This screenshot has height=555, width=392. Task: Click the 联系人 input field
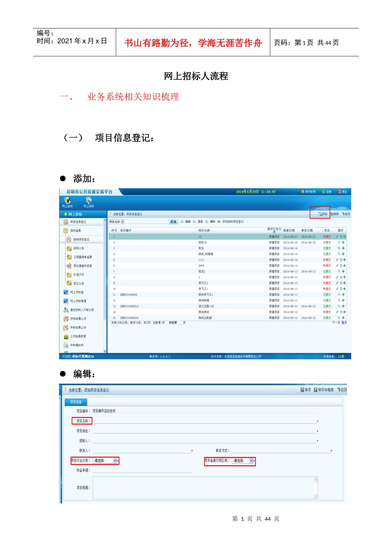(x=142, y=451)
